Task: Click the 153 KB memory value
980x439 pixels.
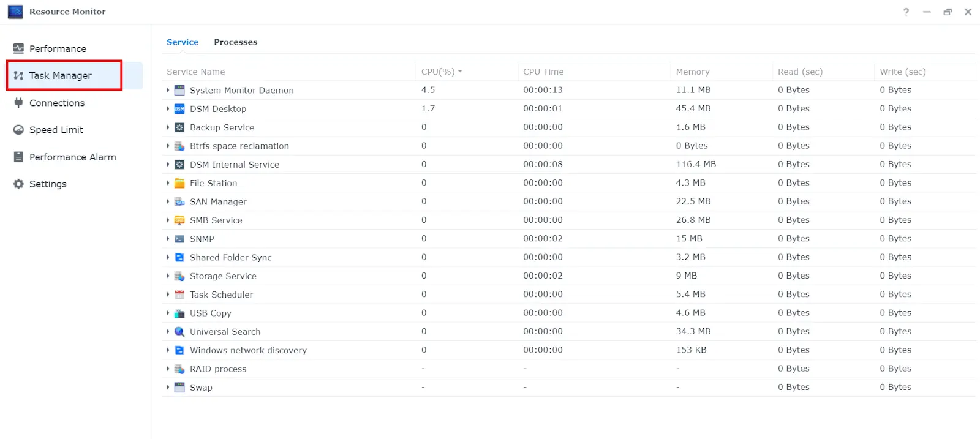Action: tap(691, 350)
